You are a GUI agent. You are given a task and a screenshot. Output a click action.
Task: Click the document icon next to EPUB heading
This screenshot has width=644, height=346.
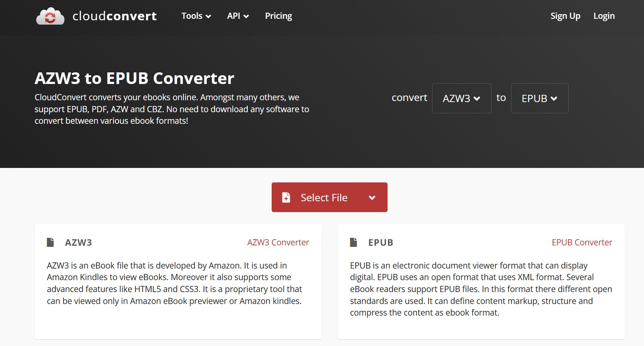pyautogui.click(x=354, y=242)
